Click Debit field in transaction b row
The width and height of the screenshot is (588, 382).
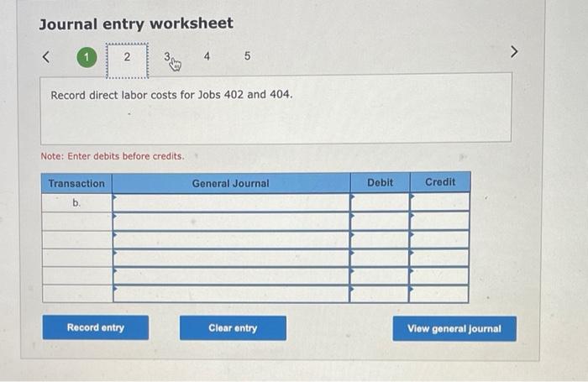pos(380,202)
